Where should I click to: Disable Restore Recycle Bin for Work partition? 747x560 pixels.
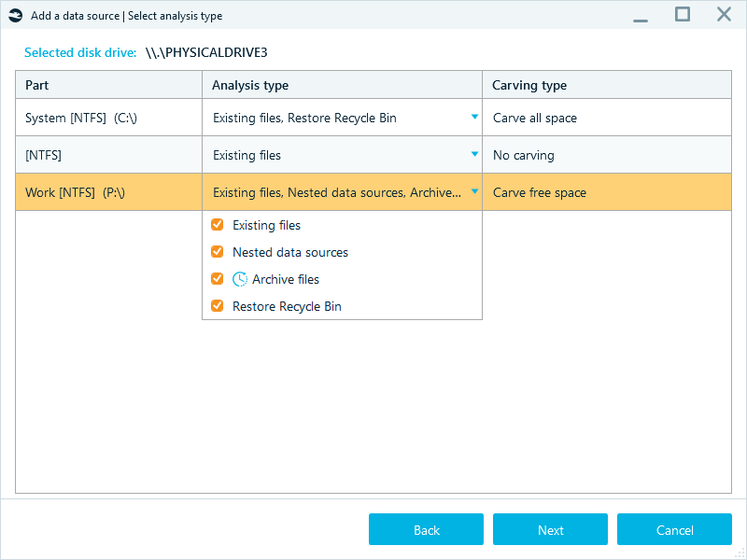tap(217, 306)
